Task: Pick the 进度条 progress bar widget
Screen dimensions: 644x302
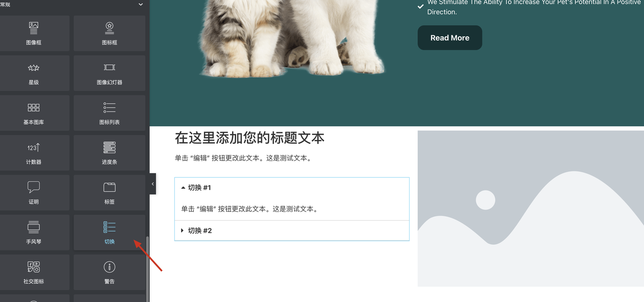Action: pos(110,153)
